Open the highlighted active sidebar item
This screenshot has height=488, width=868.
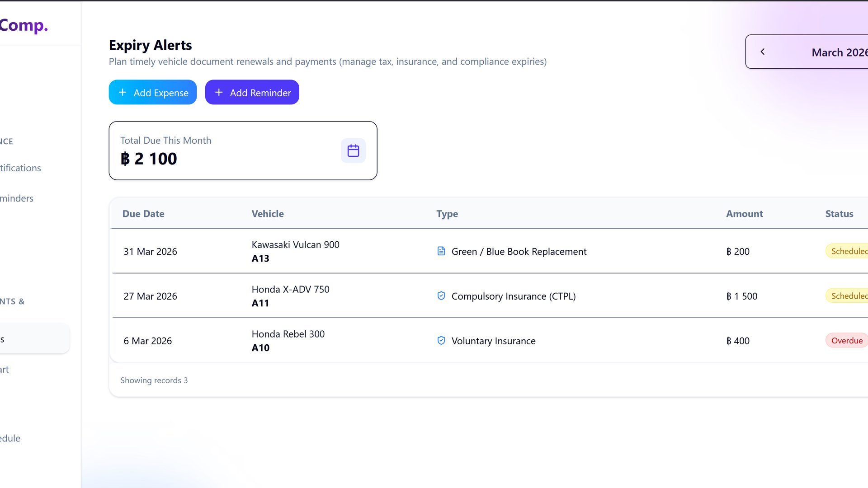pyautogui.click(x=35, y=338)
